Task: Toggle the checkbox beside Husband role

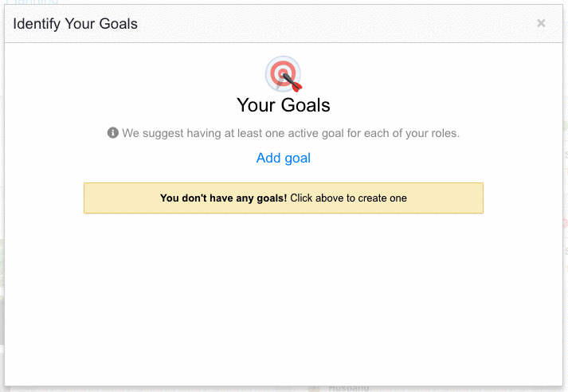Action: (x=314, y=389)
